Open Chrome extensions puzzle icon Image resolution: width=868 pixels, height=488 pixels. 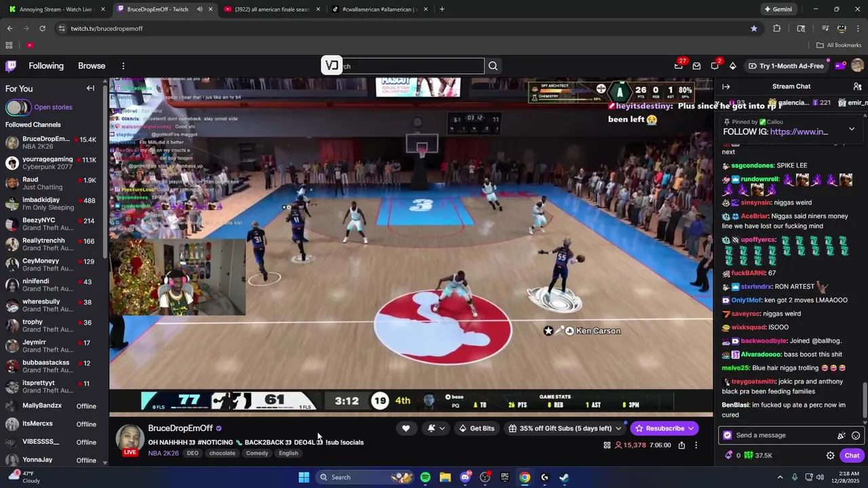click(777, 28)
